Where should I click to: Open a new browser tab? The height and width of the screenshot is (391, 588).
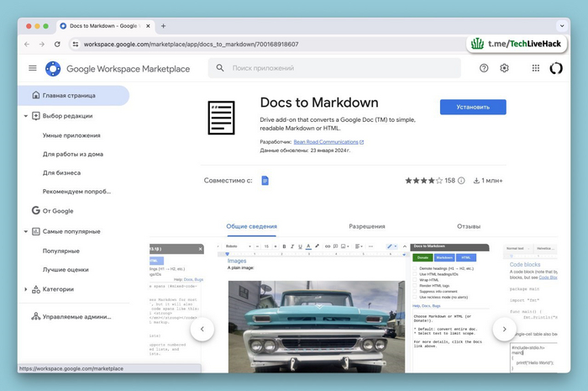point(163,26)
